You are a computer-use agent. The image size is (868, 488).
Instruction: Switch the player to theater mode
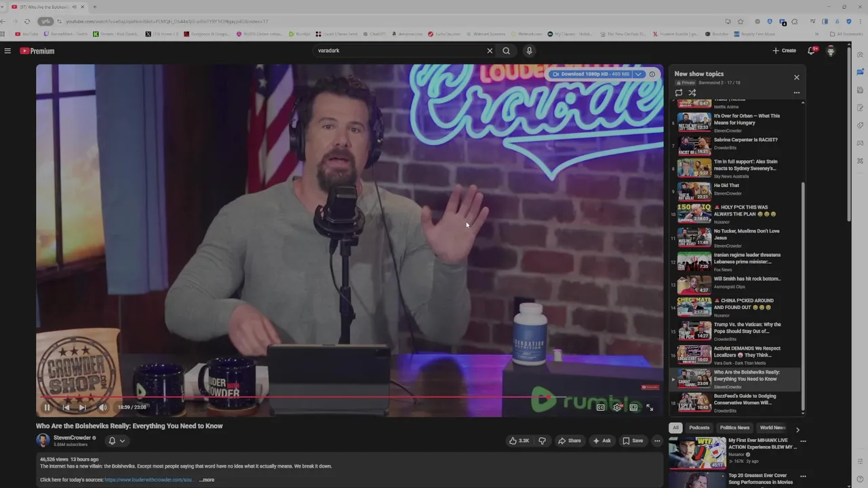[x=633, y=407]
